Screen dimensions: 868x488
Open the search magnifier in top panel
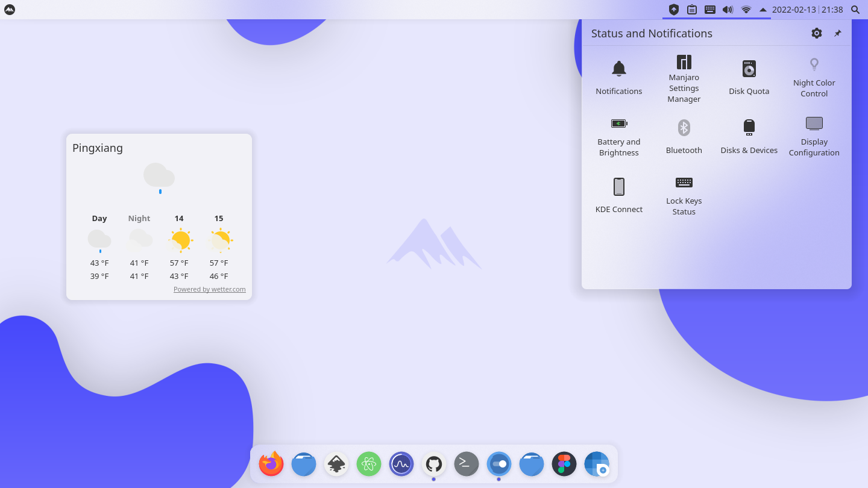tap(855, 10)
